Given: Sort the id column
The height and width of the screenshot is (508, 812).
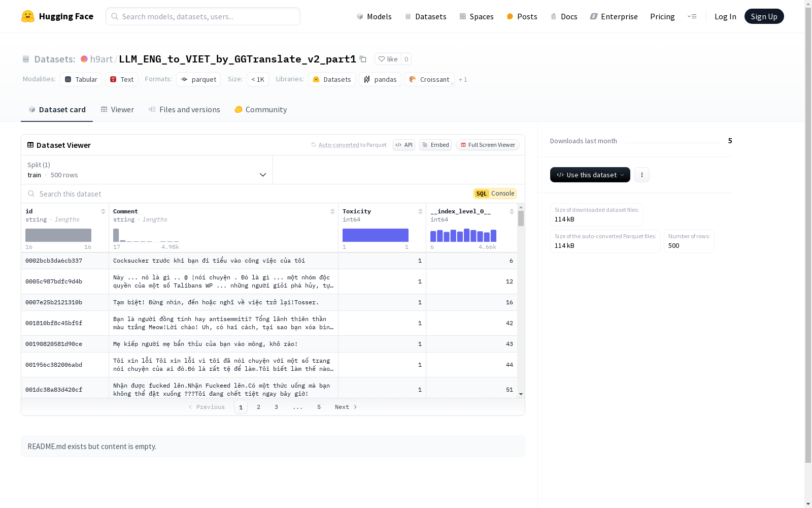Looking at the screenshot, I should (103, 211).
